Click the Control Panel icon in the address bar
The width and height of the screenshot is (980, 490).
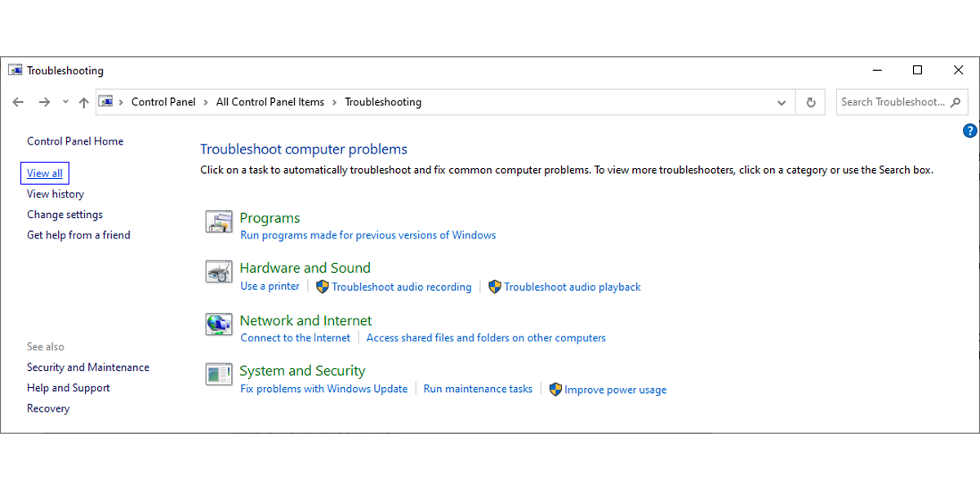coord(105,101)
